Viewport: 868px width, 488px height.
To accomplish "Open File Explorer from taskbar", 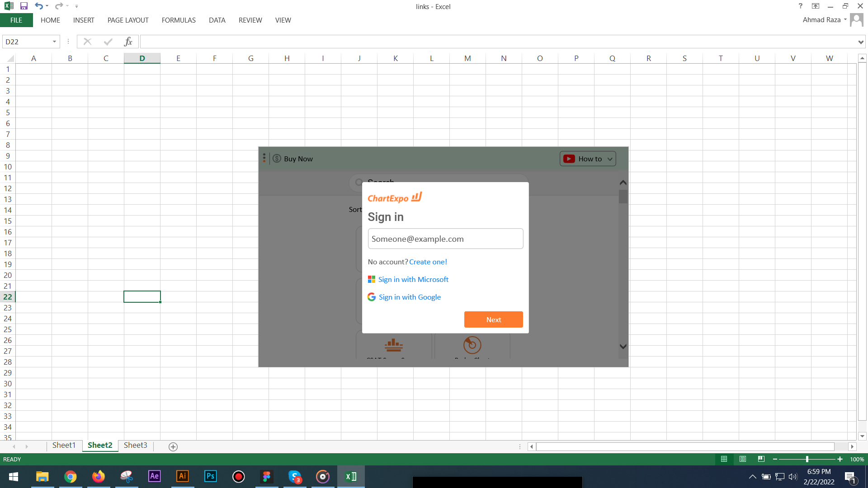I will [x=42, y=477].
